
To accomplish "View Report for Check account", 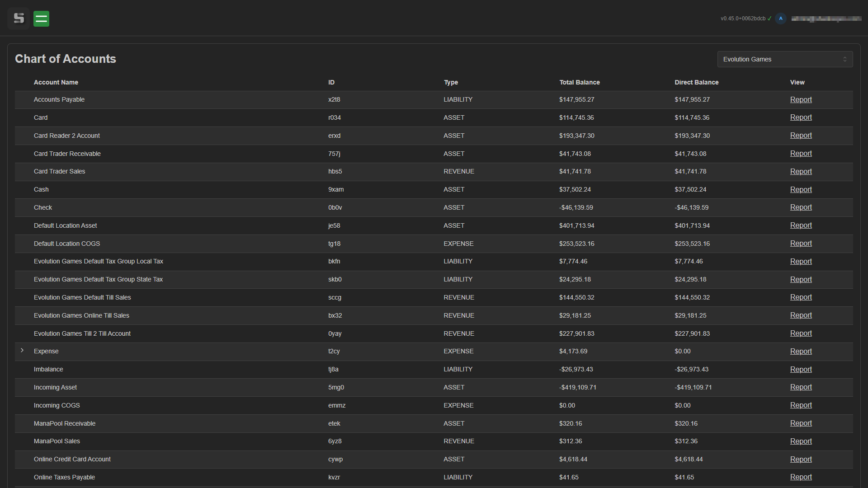I will (801, 207).
